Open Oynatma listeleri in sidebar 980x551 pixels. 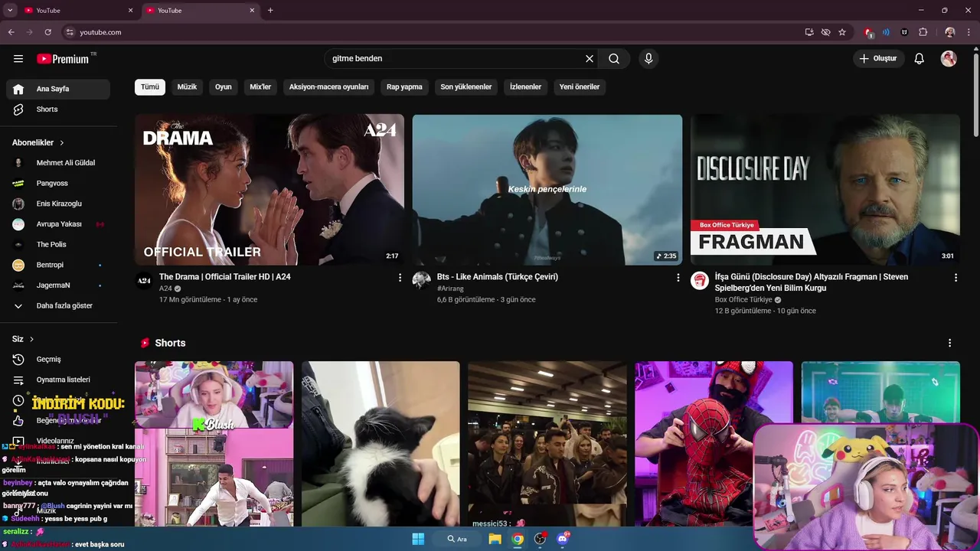(x=58, y=380)
